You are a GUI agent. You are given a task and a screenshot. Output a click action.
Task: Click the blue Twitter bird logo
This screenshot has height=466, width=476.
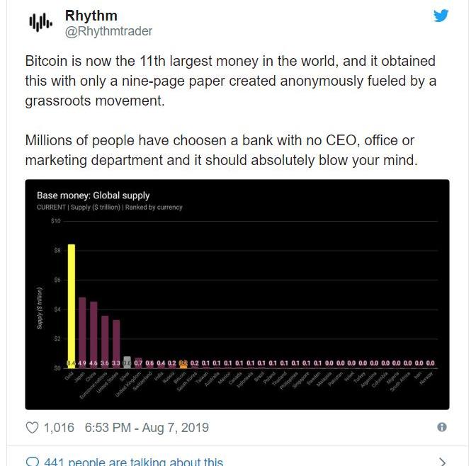tap(441, 16)
